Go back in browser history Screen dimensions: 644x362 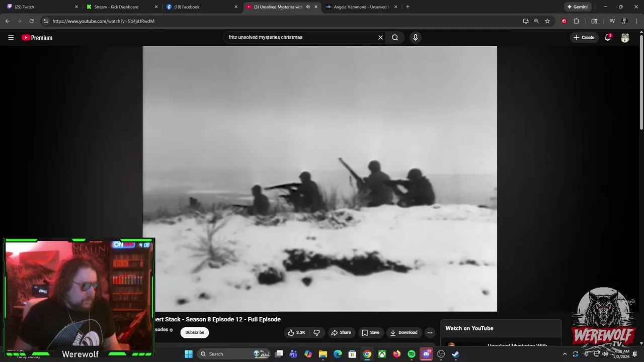7,21
